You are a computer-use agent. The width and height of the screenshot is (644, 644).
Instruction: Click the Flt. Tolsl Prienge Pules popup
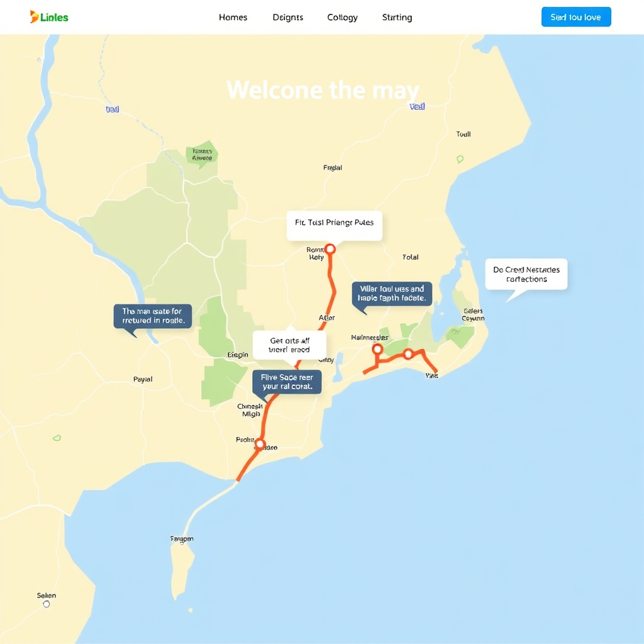[334, 225]
